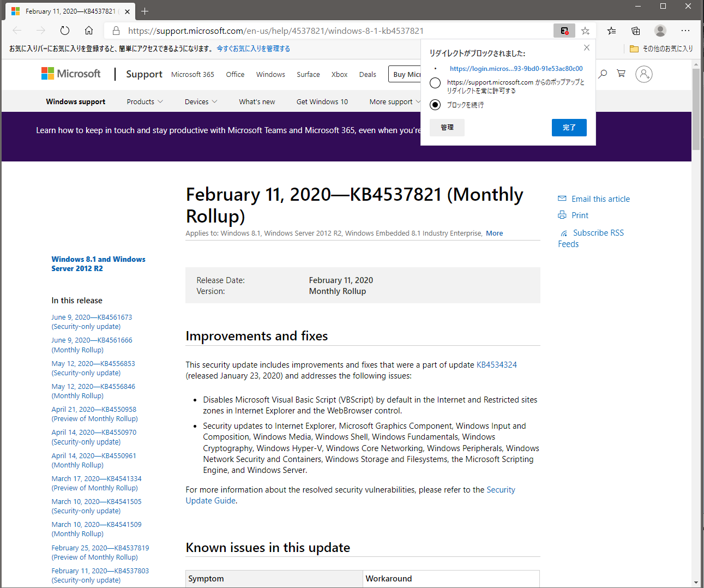Click the forward navigation arrow
704x588 pixels.
pyautogui.click(x=41, y=31)
